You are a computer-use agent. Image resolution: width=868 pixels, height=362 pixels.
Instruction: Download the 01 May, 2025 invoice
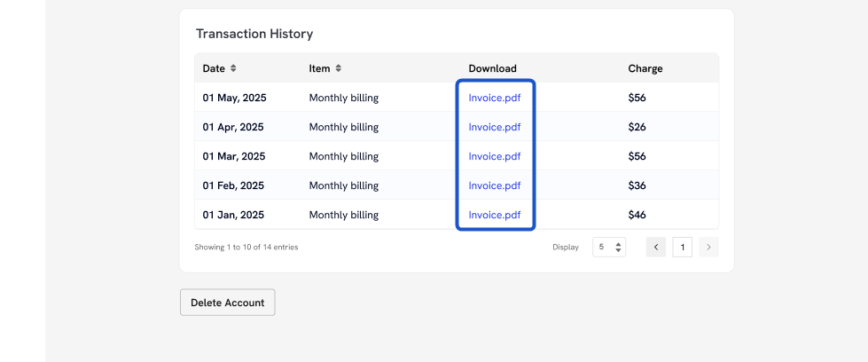pos(494,98)
